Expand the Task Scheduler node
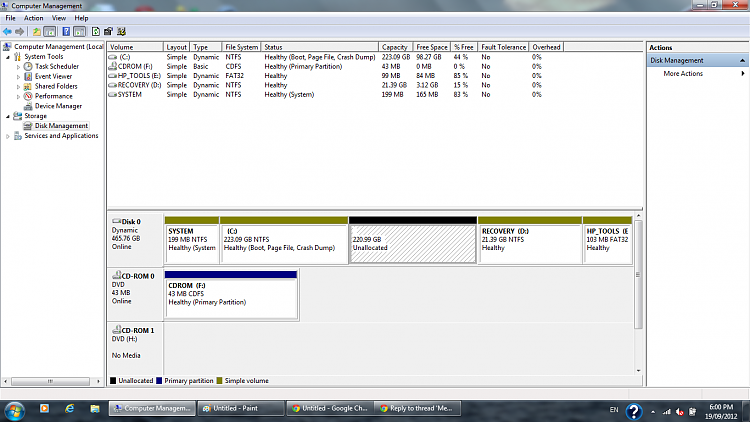 coord(18,67)
